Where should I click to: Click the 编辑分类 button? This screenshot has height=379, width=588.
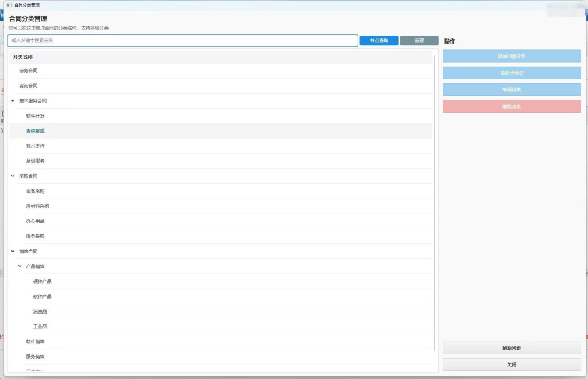tap(512, 90)
